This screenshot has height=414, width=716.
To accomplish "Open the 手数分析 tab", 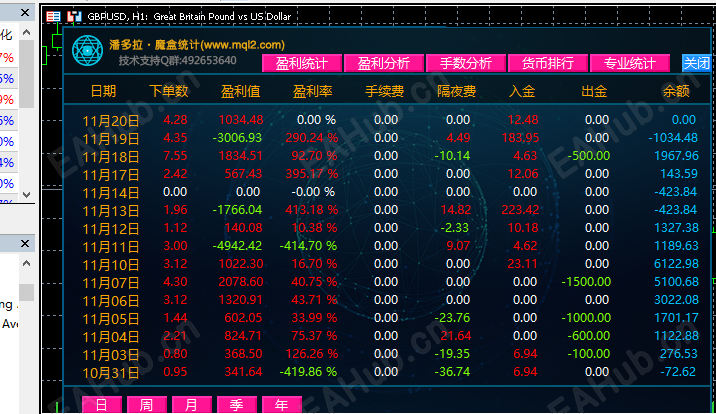I will click(x=466, y=63).
